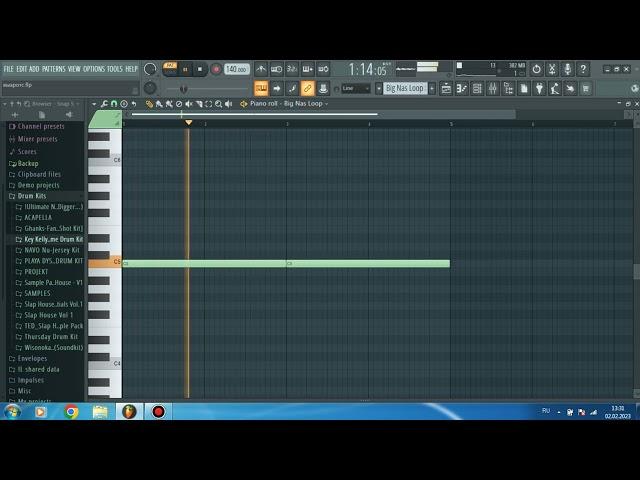
Task: Open the piano roll main menu arrow
Action: pos(94,104)
